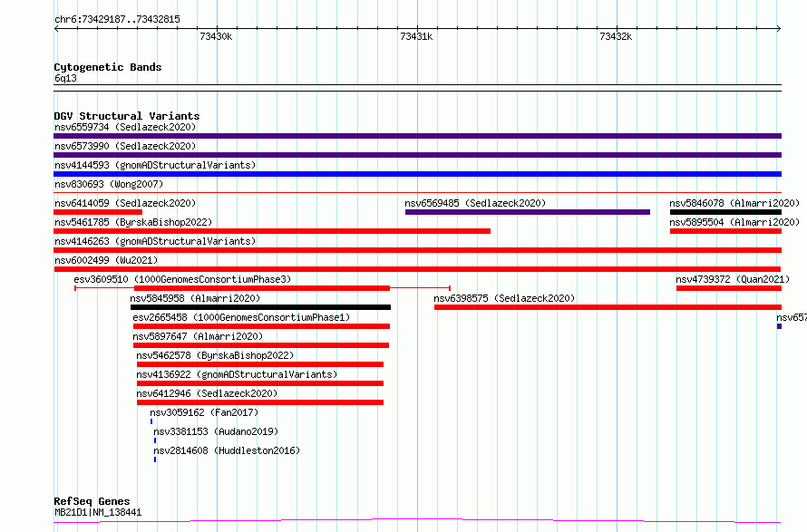Viewport: 807px width, 532px height.
Task: Click the tiny blue nsv2814608 marker
Action: (155, 459)
